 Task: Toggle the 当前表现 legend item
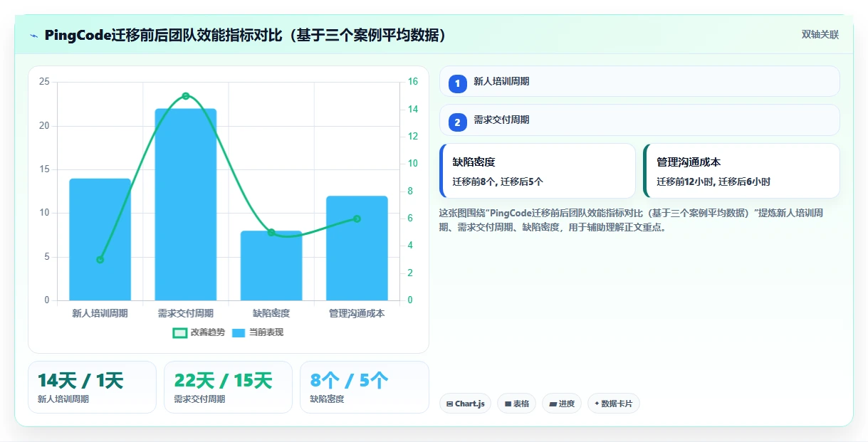coord(258,332)
